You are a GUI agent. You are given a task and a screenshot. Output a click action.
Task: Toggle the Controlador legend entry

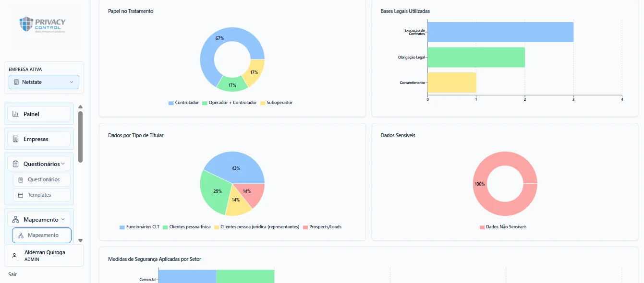183,103
